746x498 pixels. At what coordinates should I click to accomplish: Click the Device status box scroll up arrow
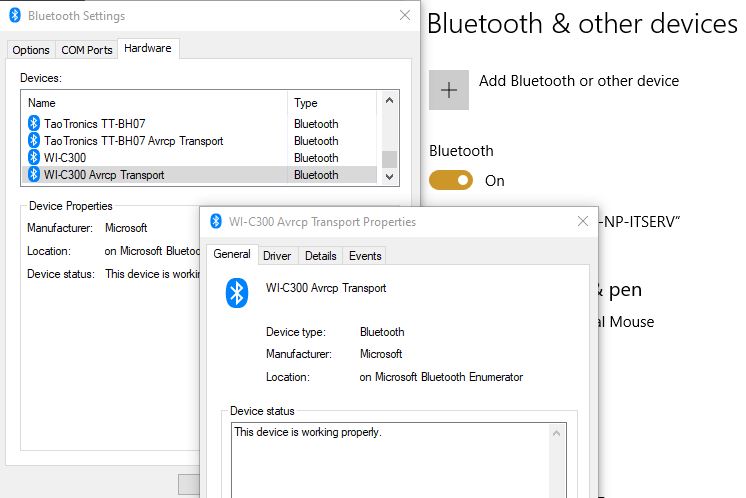pos(556,433)
